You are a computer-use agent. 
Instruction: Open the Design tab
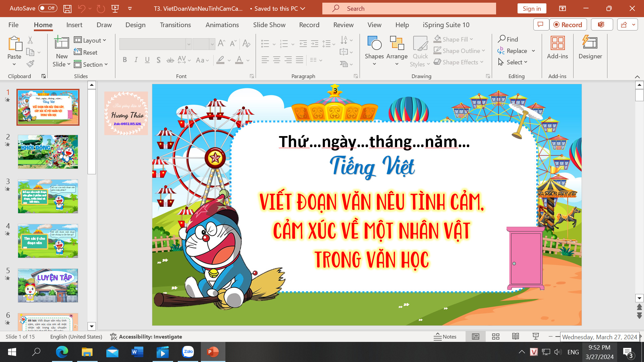click(x=136, y=25)
